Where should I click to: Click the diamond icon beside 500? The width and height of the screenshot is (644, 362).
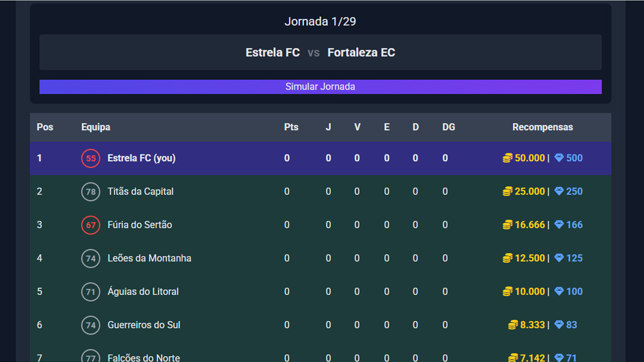pos(559,158)
